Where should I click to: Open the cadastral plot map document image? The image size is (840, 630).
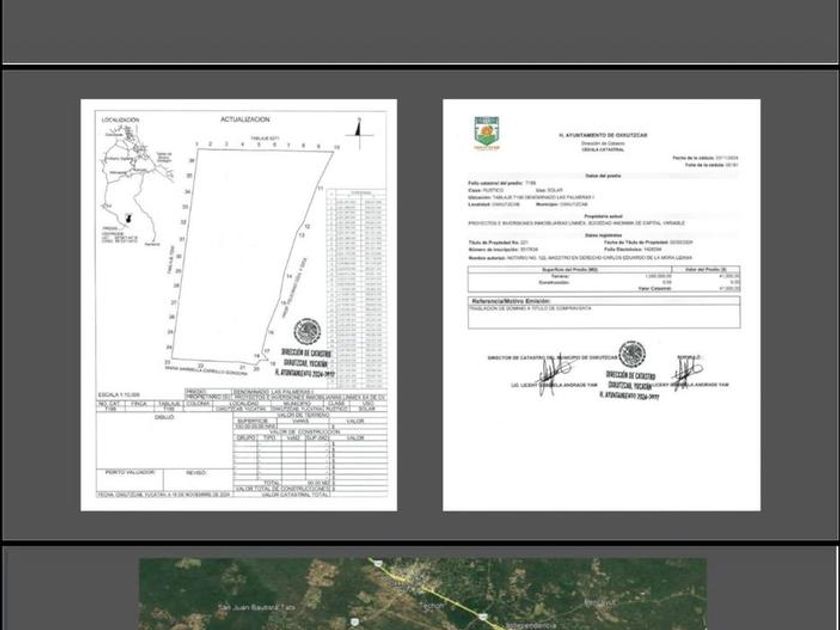pyautogui.click(x=239, y=305)
